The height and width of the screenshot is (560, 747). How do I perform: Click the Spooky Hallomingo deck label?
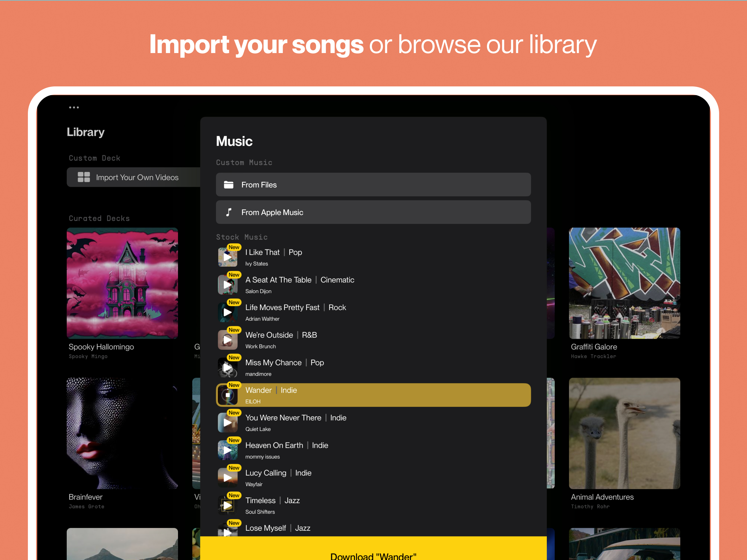tap(101, 347)
